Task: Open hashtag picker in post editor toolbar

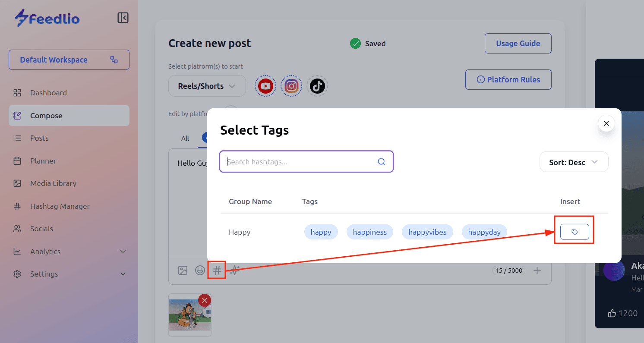Action: [x=217, y=271]
